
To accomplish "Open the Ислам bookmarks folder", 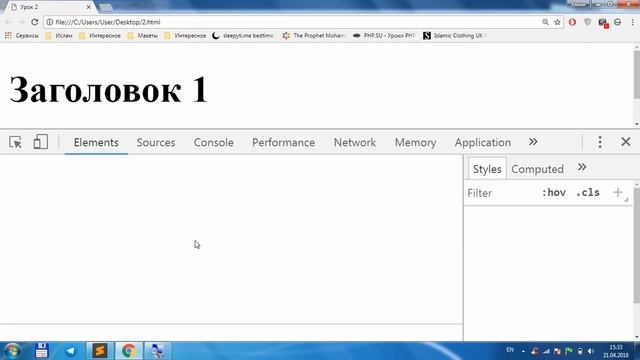I will (x=59, y=36).
